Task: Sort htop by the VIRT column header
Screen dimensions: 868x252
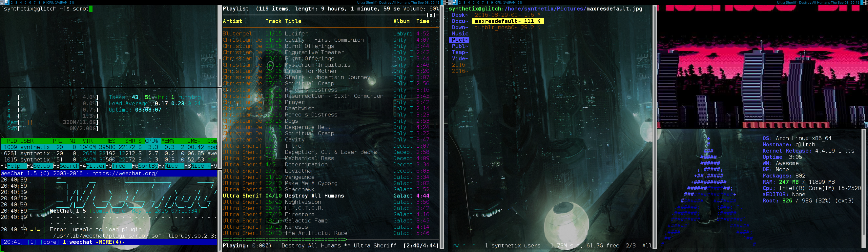Action: point(89,141)
